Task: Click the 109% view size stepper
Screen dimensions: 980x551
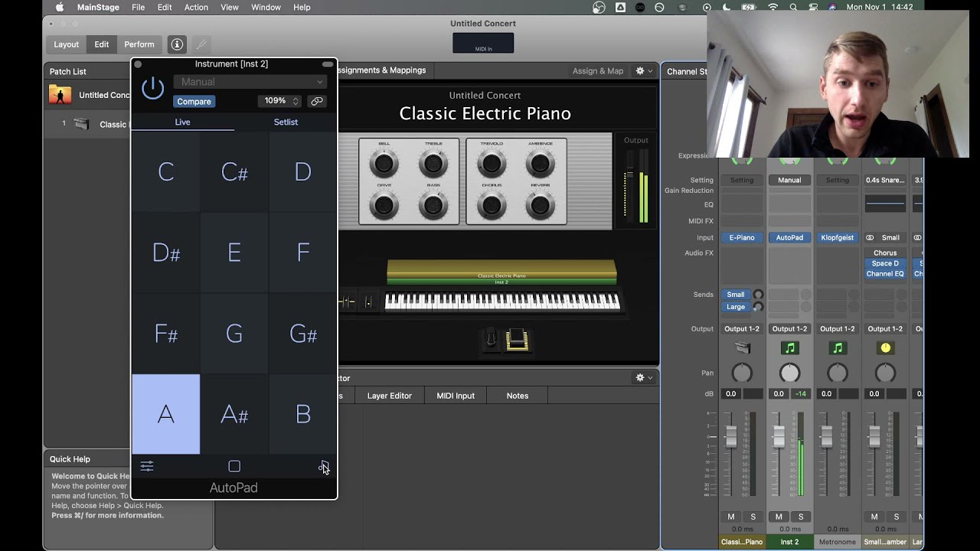Action: [x=296, y=101]
